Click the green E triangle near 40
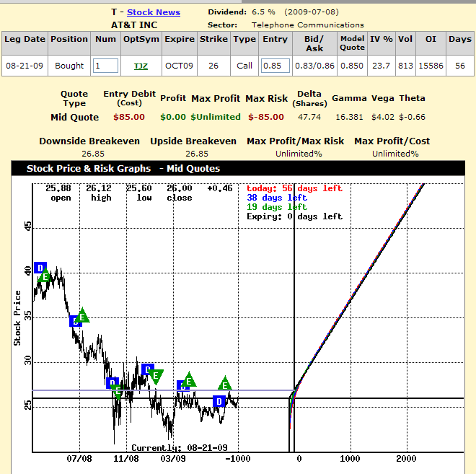This screenshot has width=476, height=474. pyautogui.click(x=45, y=276)
